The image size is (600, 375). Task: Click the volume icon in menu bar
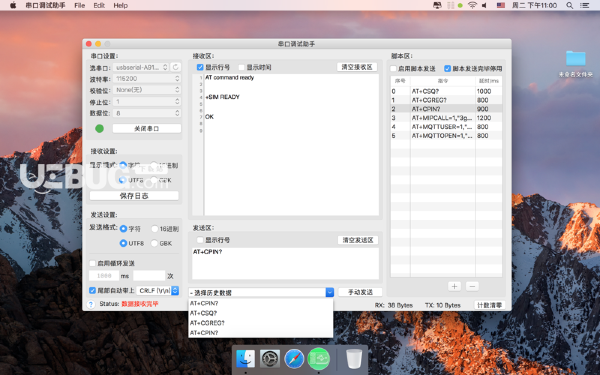click(484, 5)
